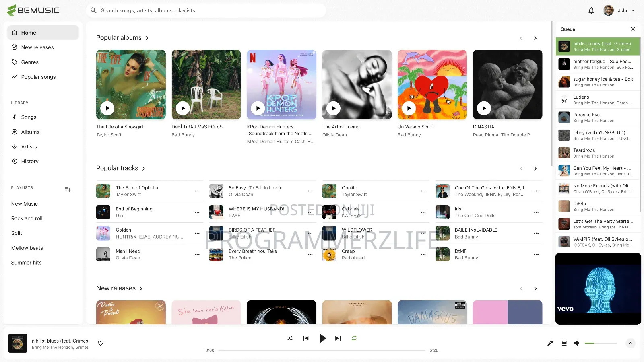
Task: Play the KPop Demon Hunters album
Action: pos(258,108)
